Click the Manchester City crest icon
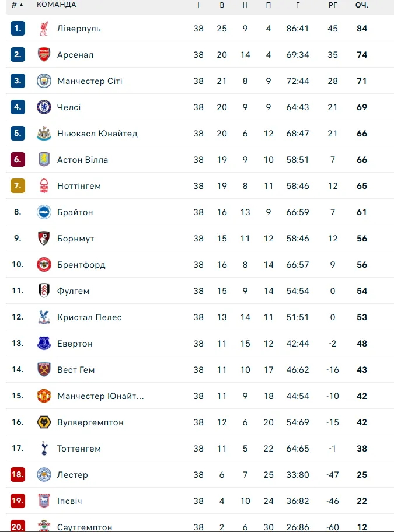The width and height of the screenshot is (394, 532). tap(44, 80)
